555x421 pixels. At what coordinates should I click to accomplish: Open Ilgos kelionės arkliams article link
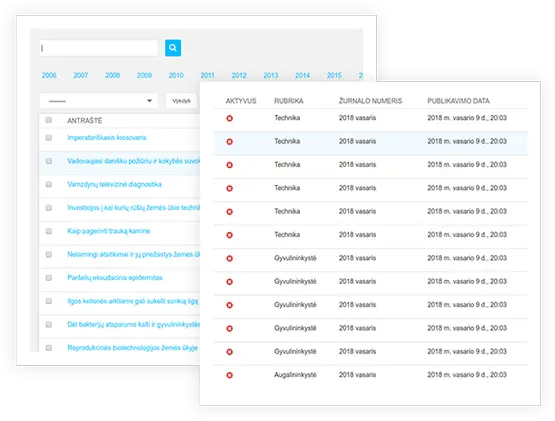133,301
